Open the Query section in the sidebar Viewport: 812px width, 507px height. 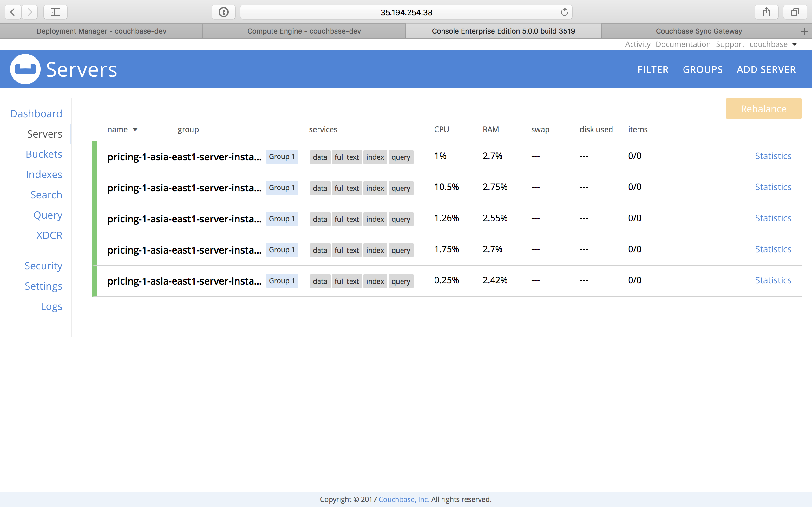tap(47, 215)
